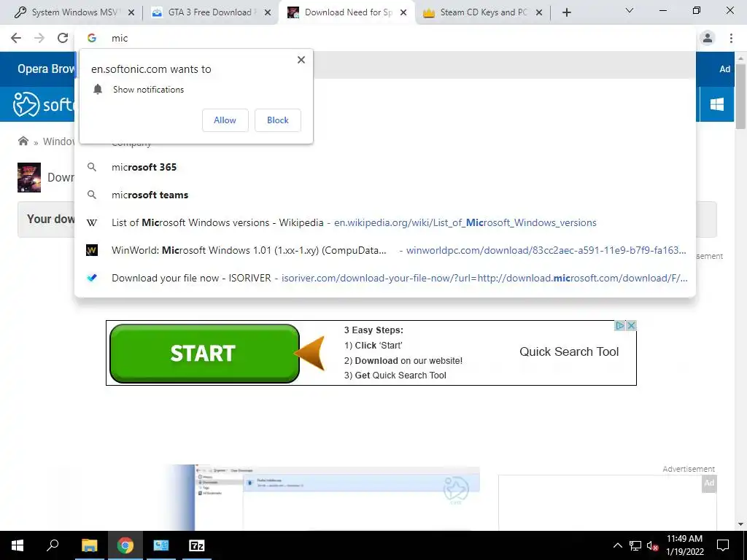Click the Need for Speed game thumbnail

click(29, 178)
